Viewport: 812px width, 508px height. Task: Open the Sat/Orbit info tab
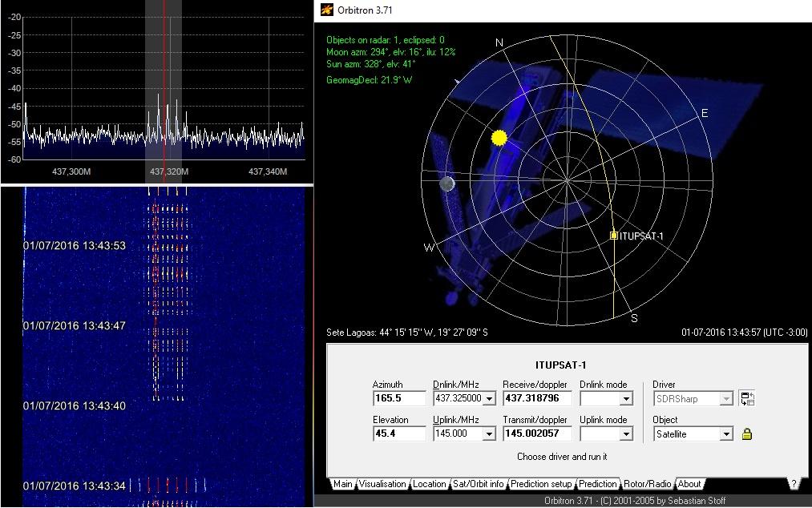coord(478,484)
